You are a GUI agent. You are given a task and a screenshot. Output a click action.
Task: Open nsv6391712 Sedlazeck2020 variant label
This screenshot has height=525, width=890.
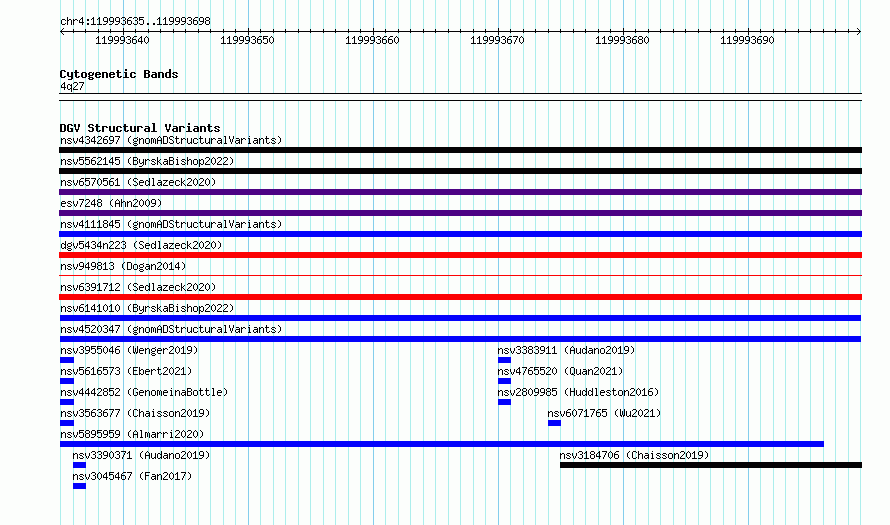(x=138, y=287)
